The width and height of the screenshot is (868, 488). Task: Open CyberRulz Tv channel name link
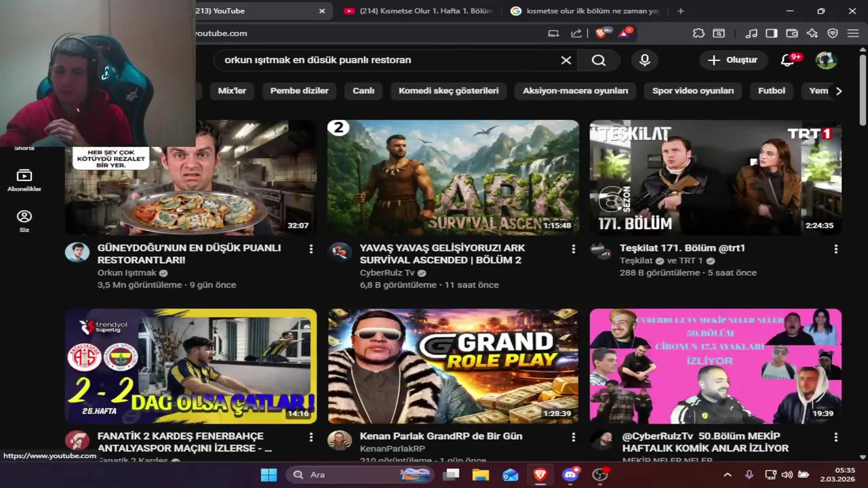click(x=387, y=272)
